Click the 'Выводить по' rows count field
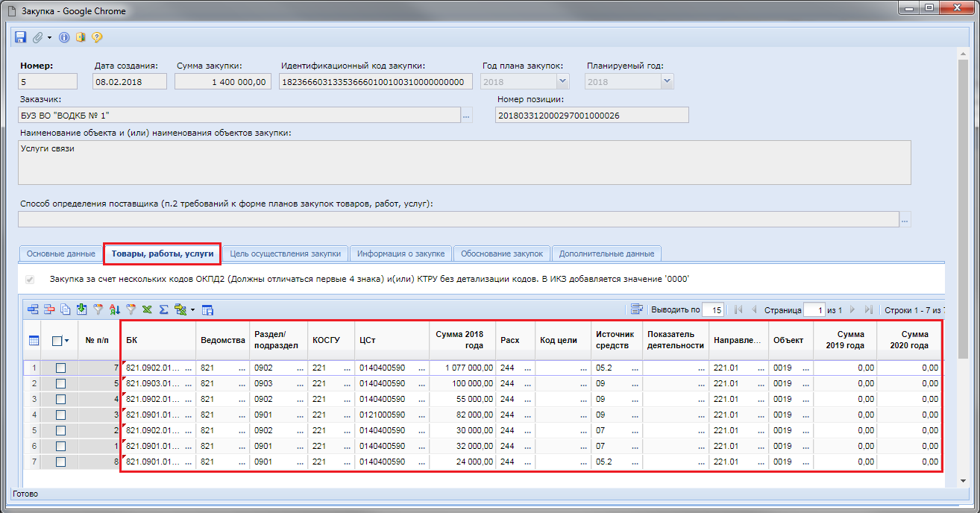 pyautogui.click(x=714, y=310)
